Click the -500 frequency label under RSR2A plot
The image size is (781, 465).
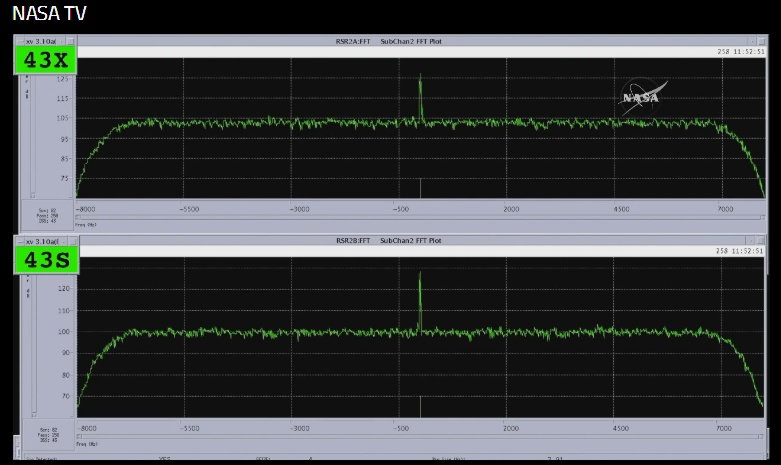pyautogui.click(x=400, y=209)
